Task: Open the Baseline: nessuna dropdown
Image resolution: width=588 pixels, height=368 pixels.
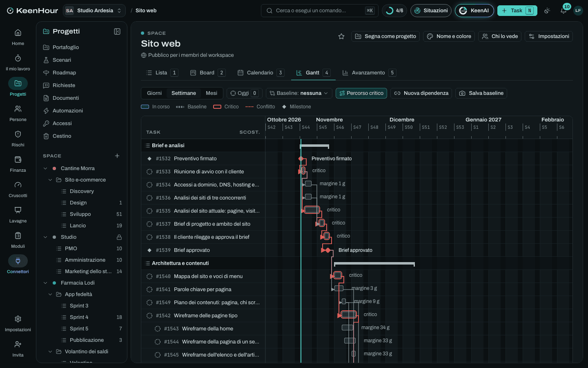Action: [299, 93]
